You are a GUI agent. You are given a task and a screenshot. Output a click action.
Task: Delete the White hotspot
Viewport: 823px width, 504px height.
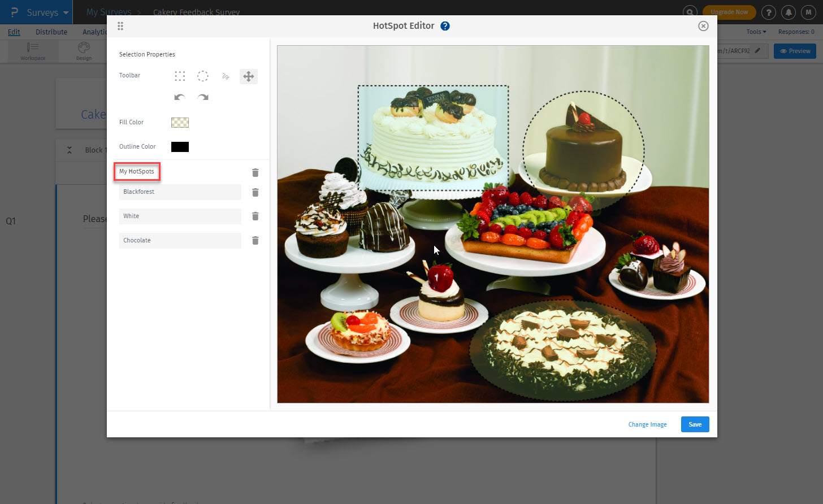click(x=255, y=216)
